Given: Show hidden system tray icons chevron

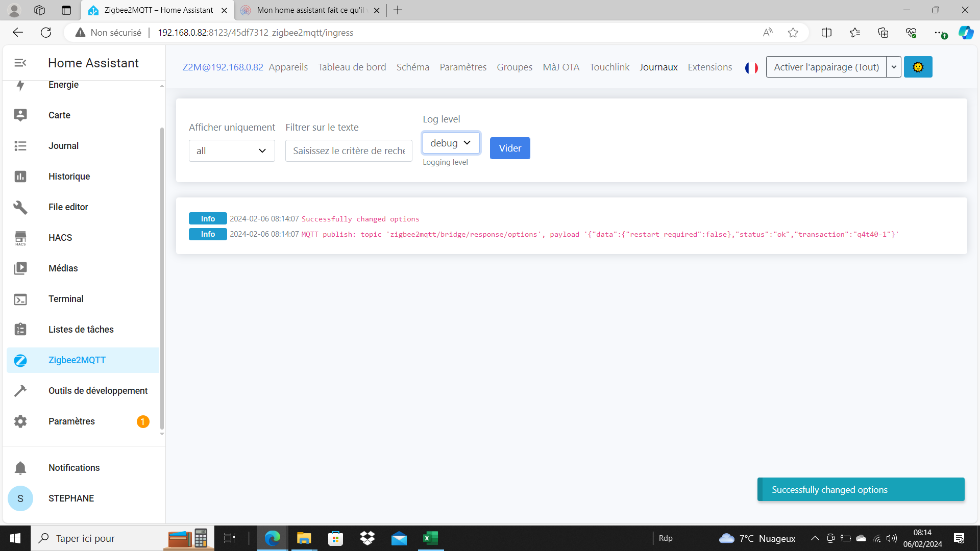Looking at the screenshot, I should click(815, 538).
